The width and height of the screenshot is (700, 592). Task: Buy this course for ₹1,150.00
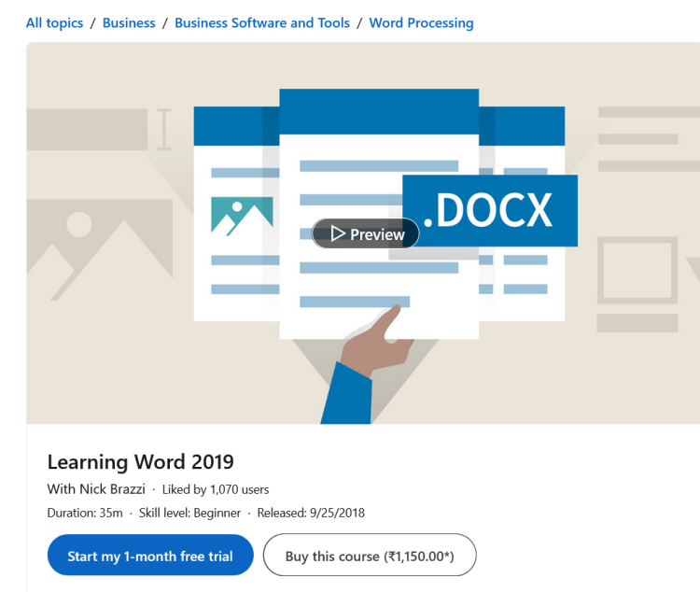(370, 555)
